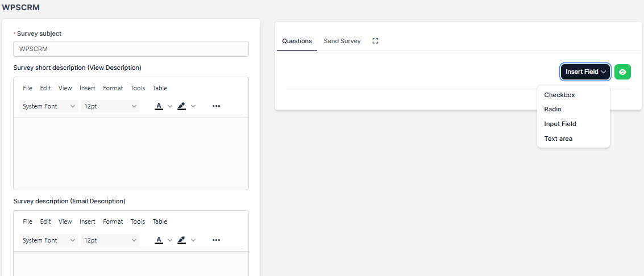
Task: Expand highlight color arrow in Email Description editor
Action: tap(193, 240)
